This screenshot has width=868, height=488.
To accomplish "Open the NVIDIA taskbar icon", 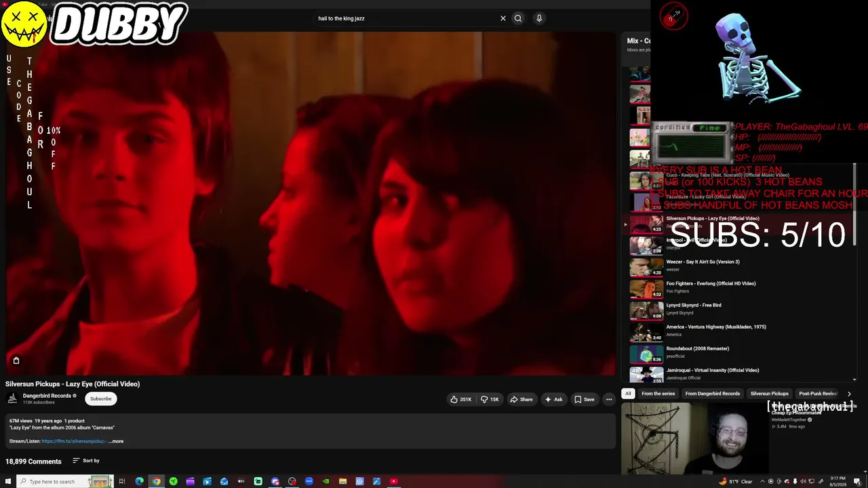I will point(325,482).
